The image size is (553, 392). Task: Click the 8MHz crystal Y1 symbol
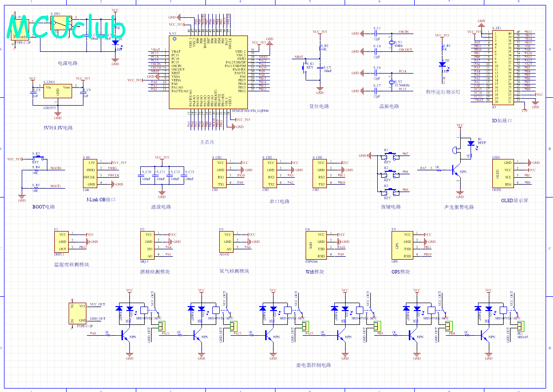point(393,43)
